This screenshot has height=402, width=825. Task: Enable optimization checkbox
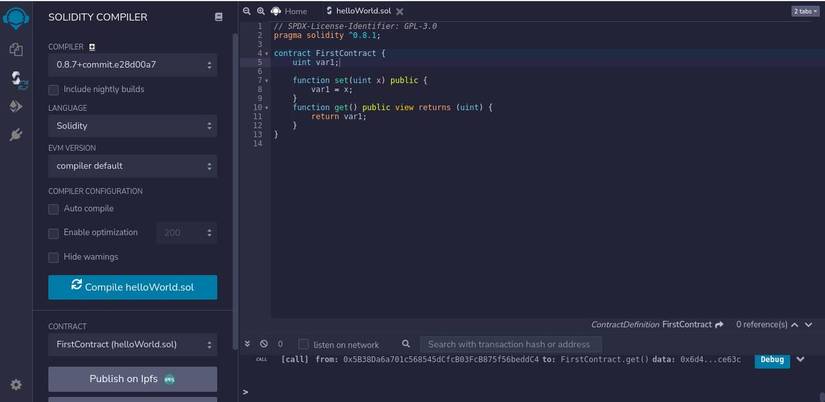(53, 233)
